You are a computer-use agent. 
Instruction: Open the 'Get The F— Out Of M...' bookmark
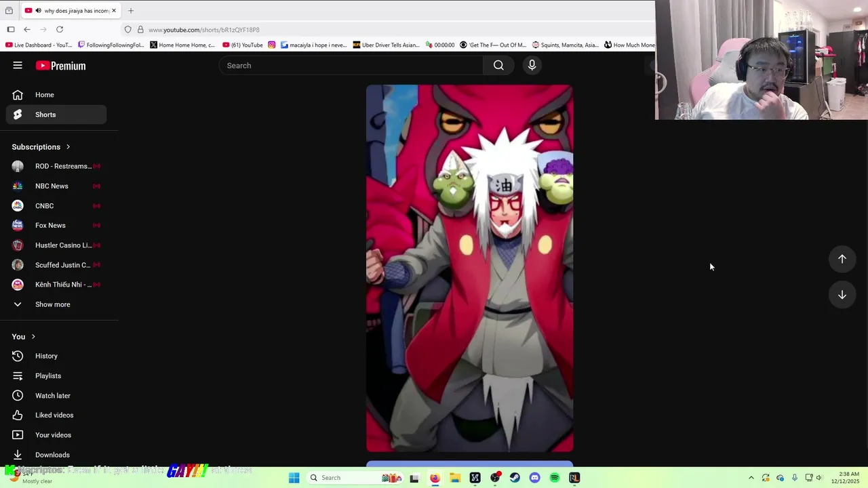pyautogui.click(x=493, y=45)
